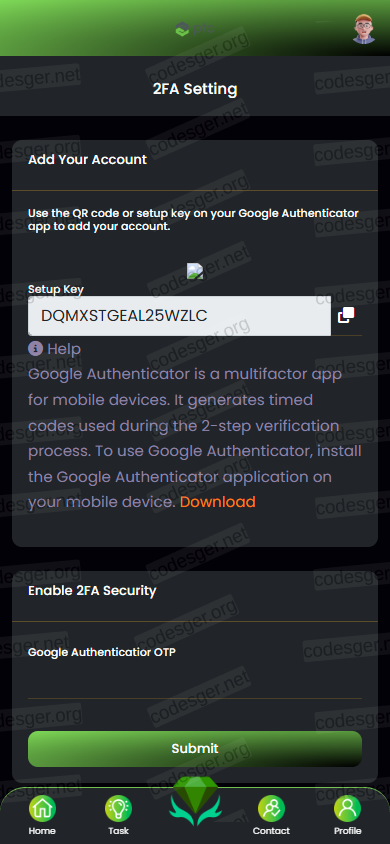Viewport: 390px width, 844px height.
Task: Click the Add Your Account heading
Action: 88,159
